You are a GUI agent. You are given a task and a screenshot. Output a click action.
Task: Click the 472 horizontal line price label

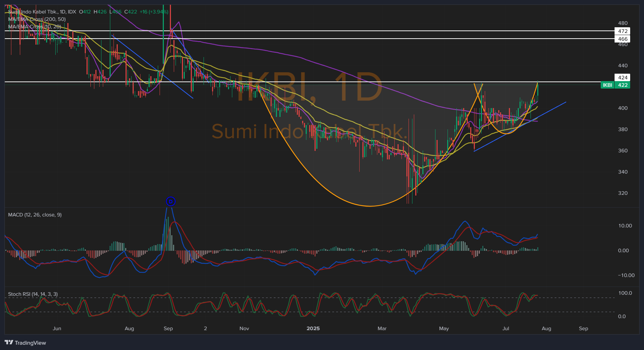click(622, 31)
